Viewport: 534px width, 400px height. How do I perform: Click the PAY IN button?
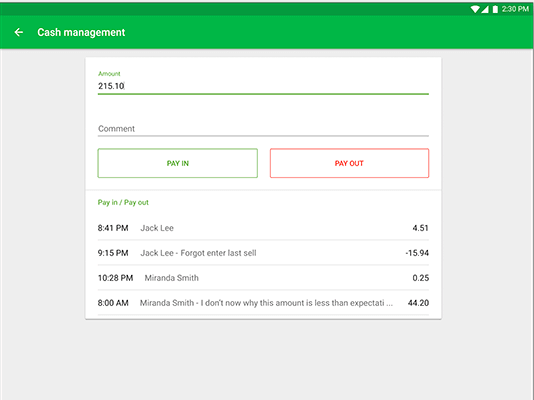click(177, 163)
